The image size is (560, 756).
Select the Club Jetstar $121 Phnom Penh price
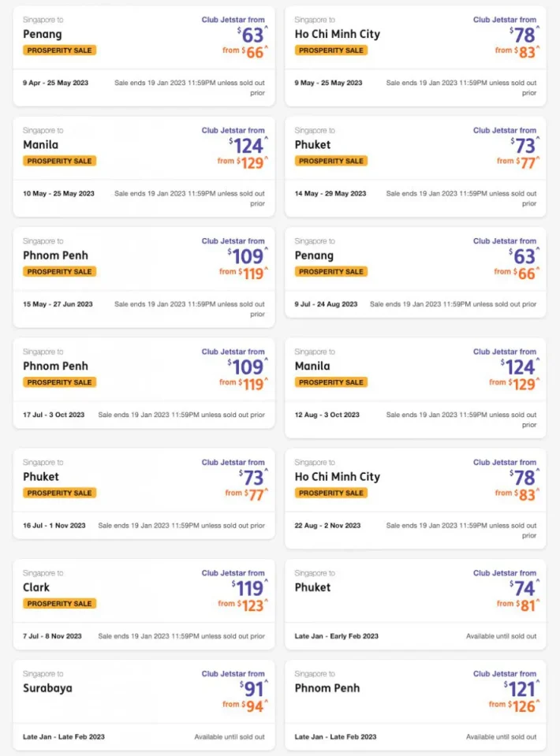tap(521, 689)
